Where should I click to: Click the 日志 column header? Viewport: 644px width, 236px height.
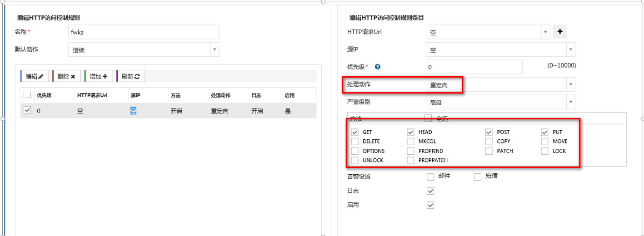(x=256, y=95)
